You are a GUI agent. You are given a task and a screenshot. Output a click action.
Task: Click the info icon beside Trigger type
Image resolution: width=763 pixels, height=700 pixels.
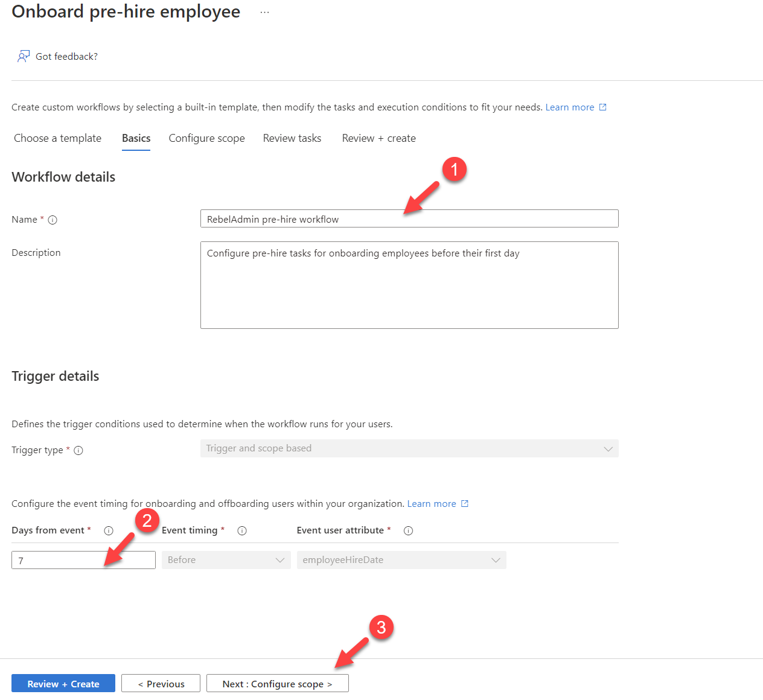[x=78, y=450]
